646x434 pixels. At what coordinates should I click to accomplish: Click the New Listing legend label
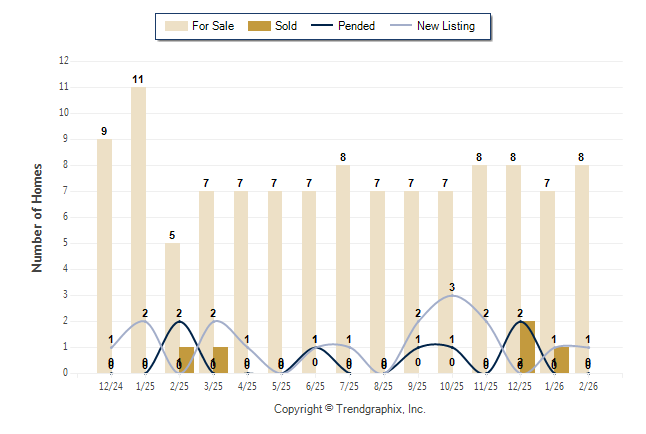pos(447,26)
